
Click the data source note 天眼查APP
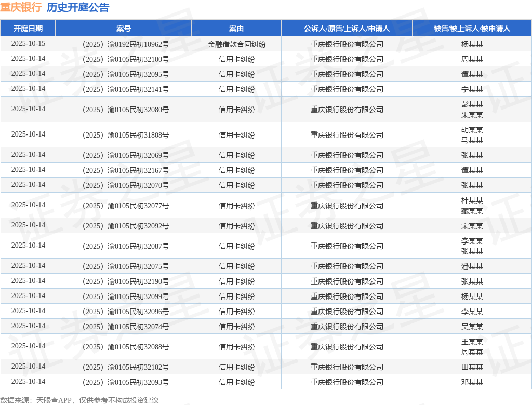(x=54, y=400)
